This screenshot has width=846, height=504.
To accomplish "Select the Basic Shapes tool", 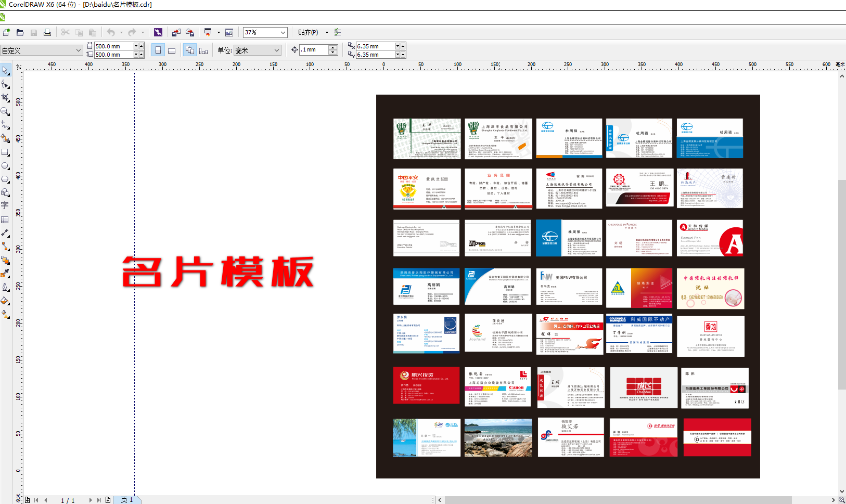I will tap(5, 192).
